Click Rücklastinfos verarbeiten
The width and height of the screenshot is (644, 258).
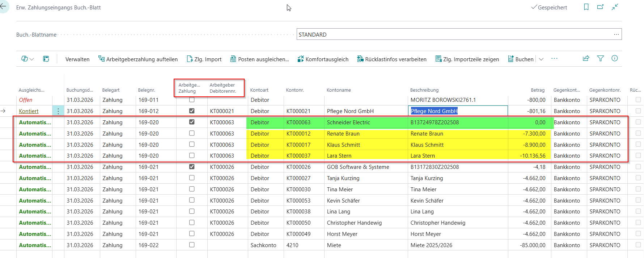[x=392, y=59]
